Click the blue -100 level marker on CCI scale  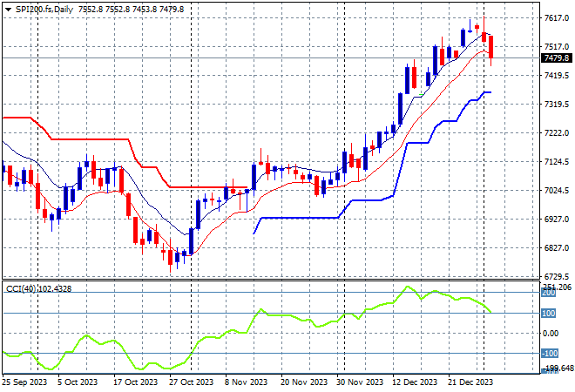click(549, 353)
